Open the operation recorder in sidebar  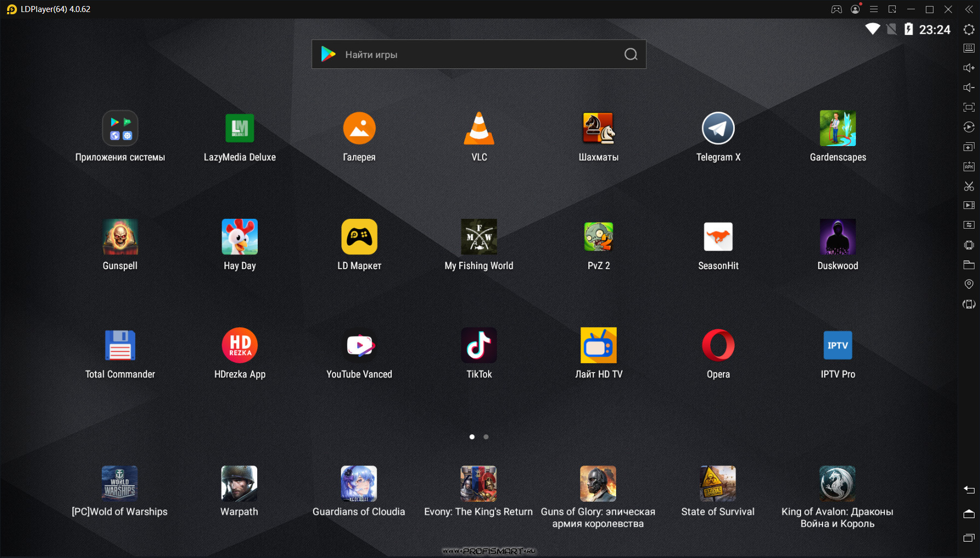click(969, 127)
